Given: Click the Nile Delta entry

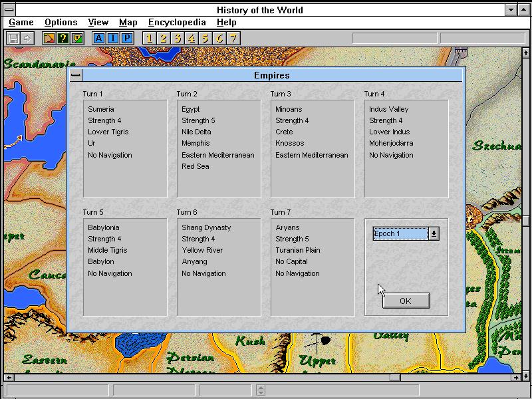Looking at the screenshot, I should coord(196,132).
